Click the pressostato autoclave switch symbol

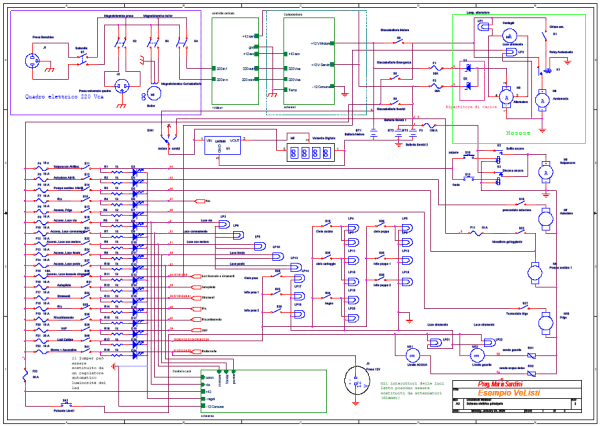pyautogui.click(x=521, y=203)
